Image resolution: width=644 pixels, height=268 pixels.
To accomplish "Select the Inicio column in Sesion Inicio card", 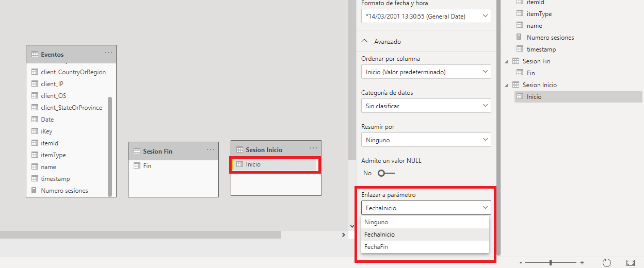I will click(x=274, y=164).
